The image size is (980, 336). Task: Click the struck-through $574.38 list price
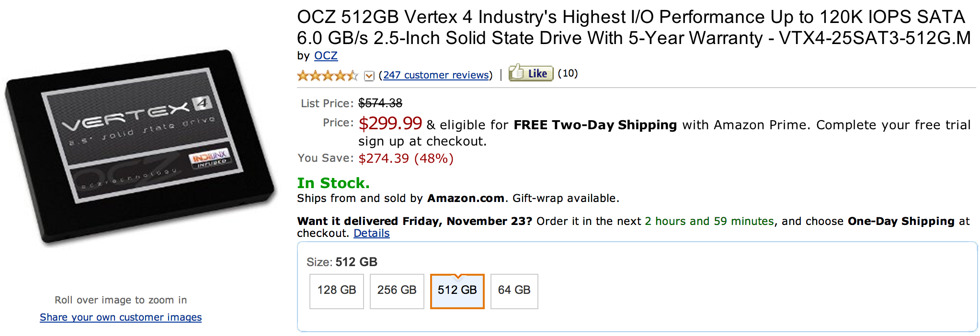point(380,103)
